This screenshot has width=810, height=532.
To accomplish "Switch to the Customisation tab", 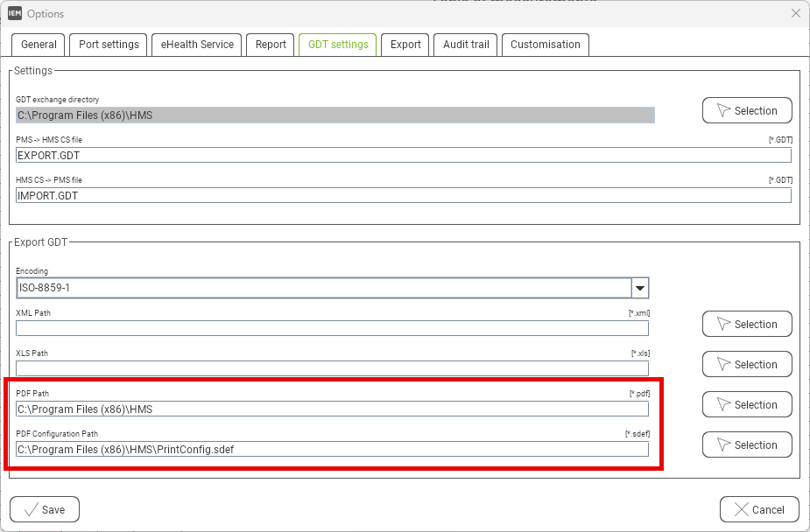I will click(545, 45).
